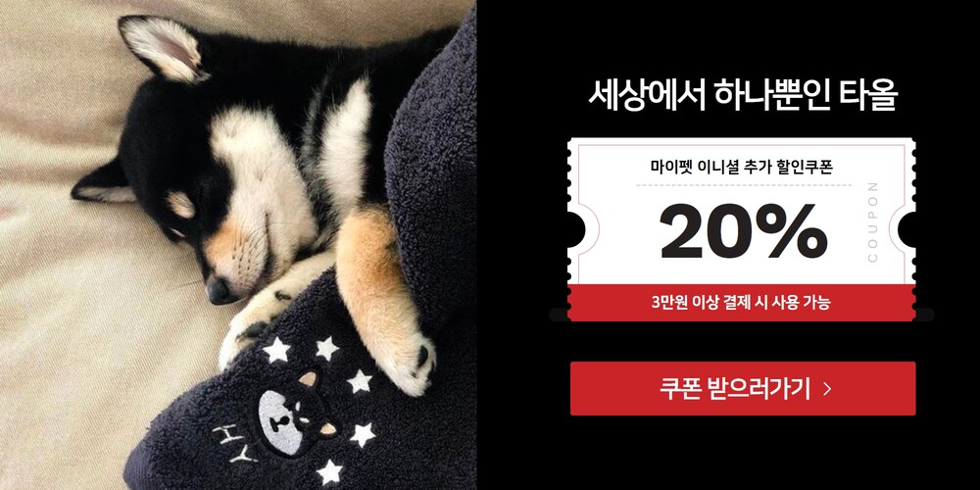Select the 20% discount text on the coupon
980x490 pixels.
click(x=743, y=232)
